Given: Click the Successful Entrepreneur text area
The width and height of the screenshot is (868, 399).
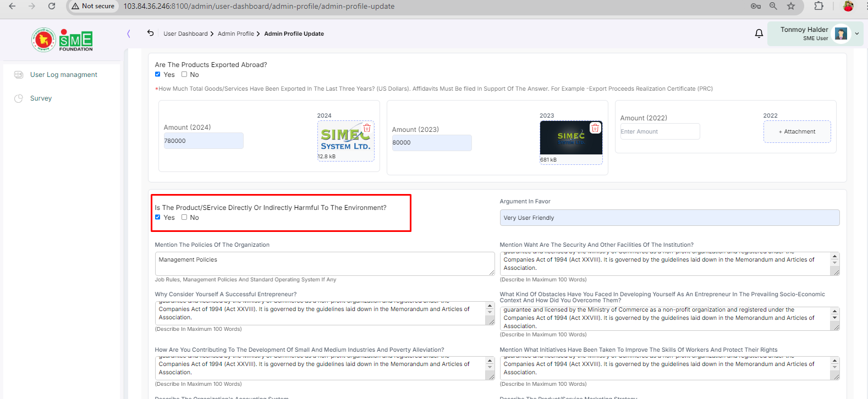Looking at the screenshot, I should tap(325, 313).
